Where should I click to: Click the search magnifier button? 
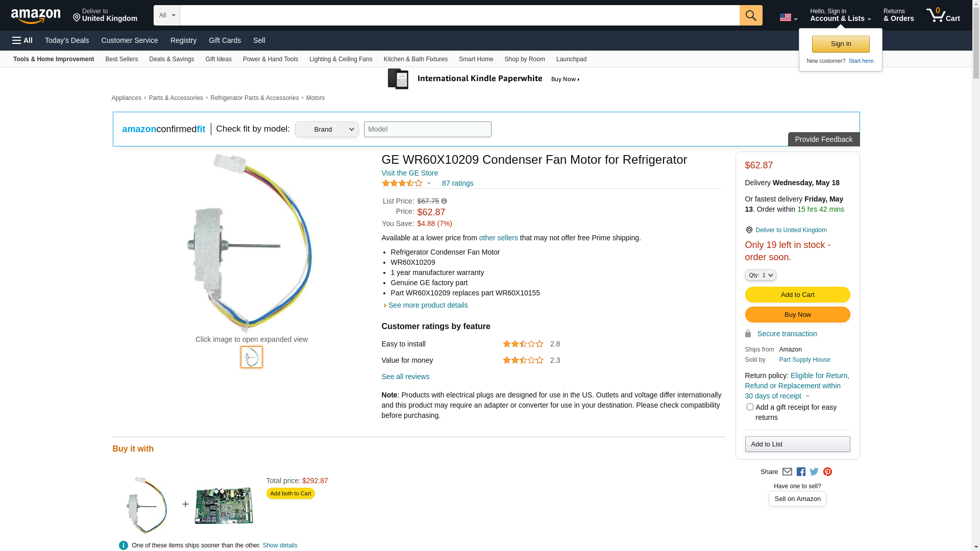coord(750,15)
